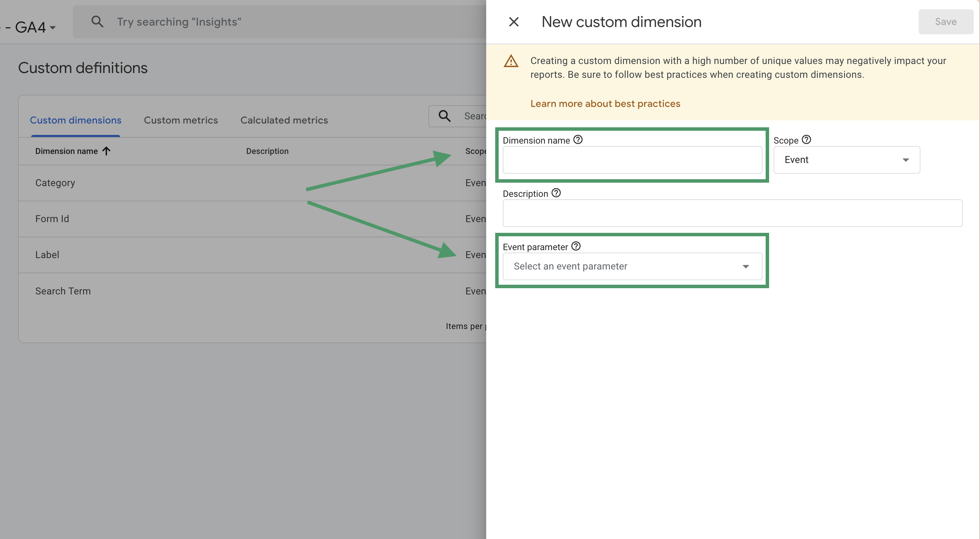Click the magnifier icon in top search bar
The image size is (980, 539).
(x=97, y=22)
